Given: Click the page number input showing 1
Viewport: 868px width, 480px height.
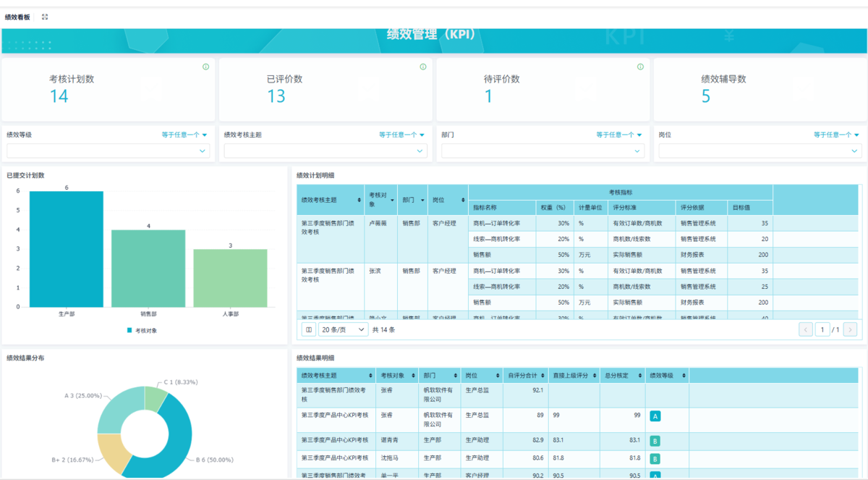Looking at the screenshot, I should tap(822, 329).
